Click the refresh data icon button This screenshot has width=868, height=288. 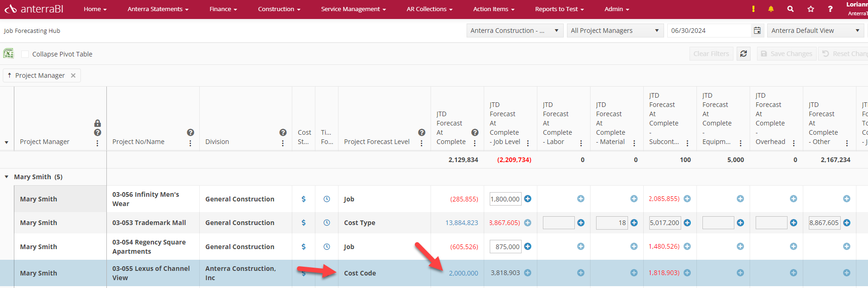pos(744,54)
